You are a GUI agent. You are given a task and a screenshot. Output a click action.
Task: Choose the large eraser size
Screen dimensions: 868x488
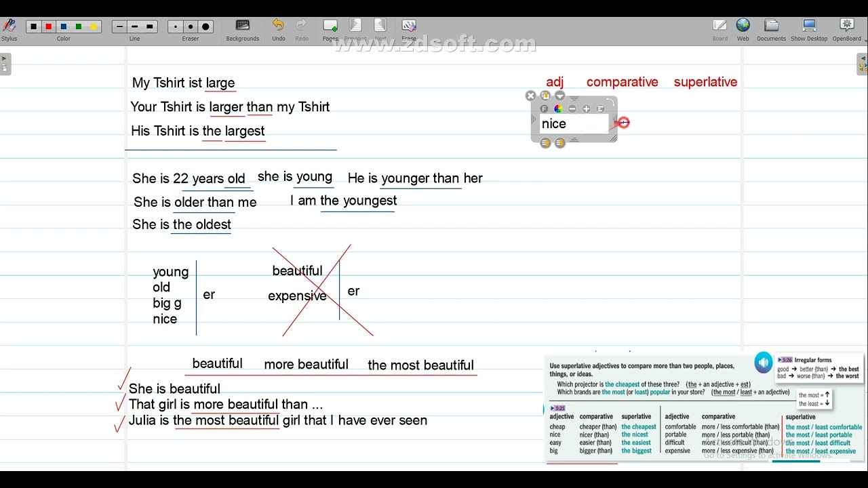click(206, 26)
